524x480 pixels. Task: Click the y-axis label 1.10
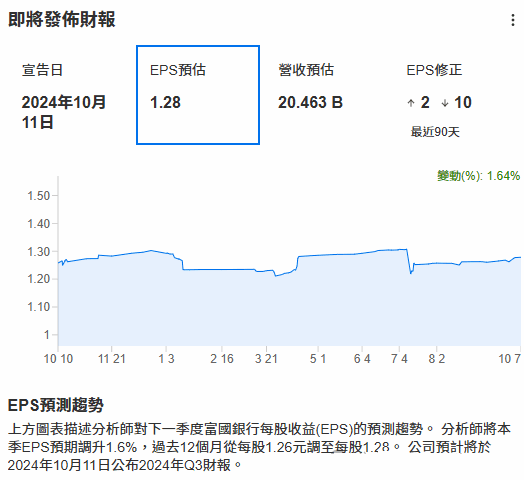(39, 307)
